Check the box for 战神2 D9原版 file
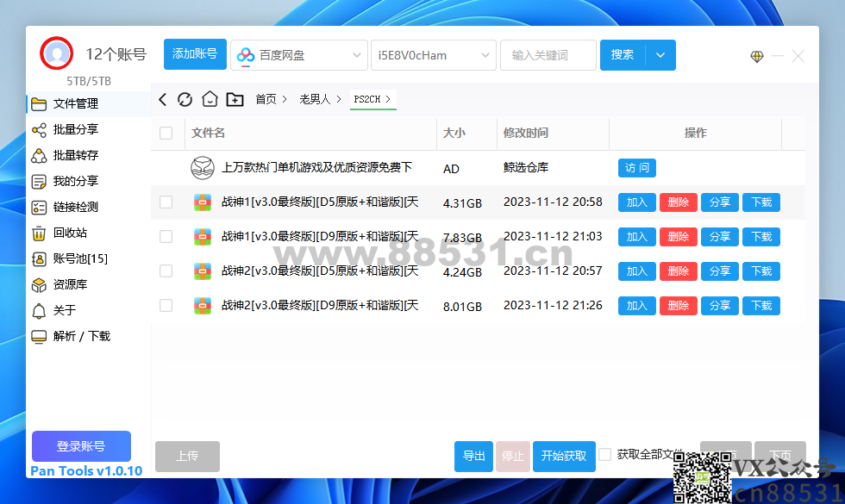 (166, 305)
